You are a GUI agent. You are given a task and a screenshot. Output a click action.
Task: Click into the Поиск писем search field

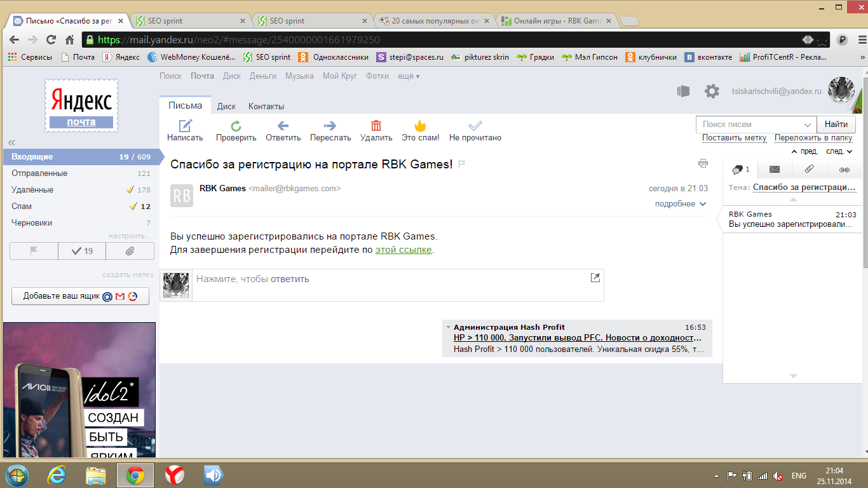pos(749,125)
